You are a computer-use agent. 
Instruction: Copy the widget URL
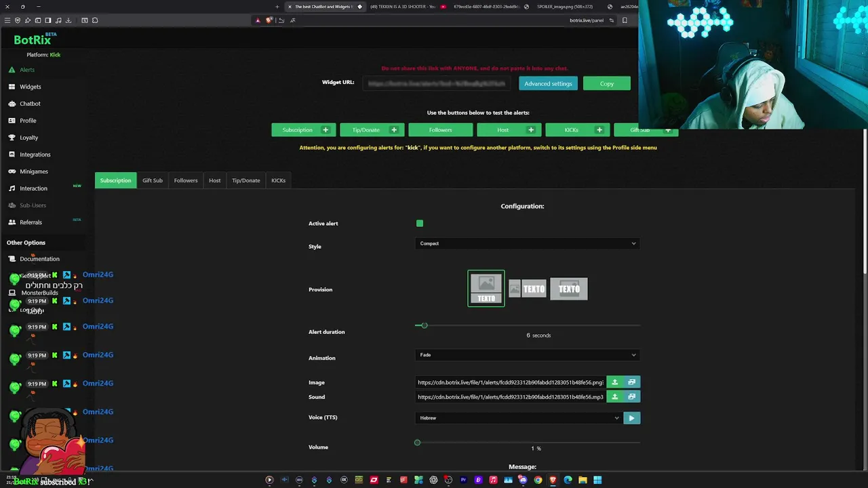tap(607, 84)
